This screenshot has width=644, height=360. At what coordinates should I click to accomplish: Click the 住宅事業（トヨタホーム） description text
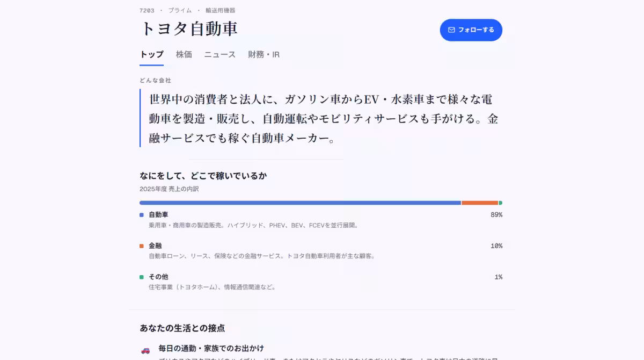(213, 287)
